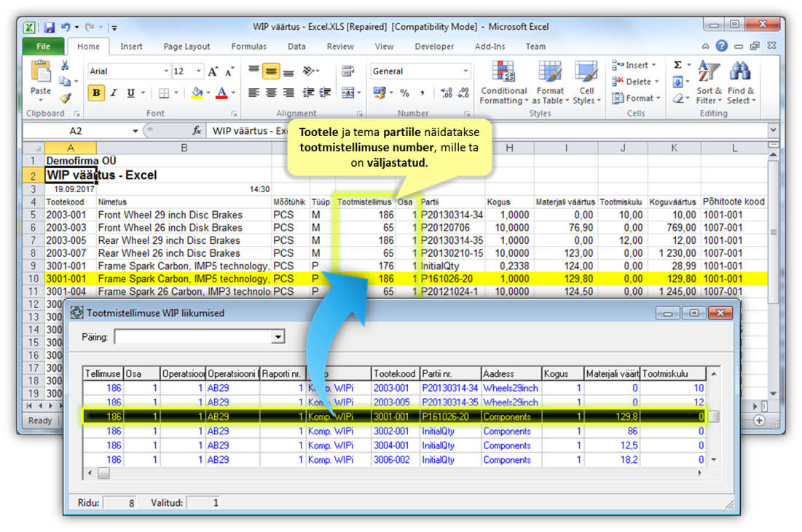Toggle Bottom Align vertical alignment
This screenshot has width=802, height=532.
click(289, 71)
